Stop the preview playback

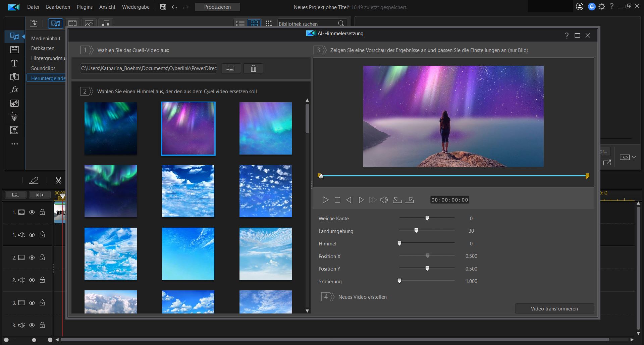(x=337, y=200)
